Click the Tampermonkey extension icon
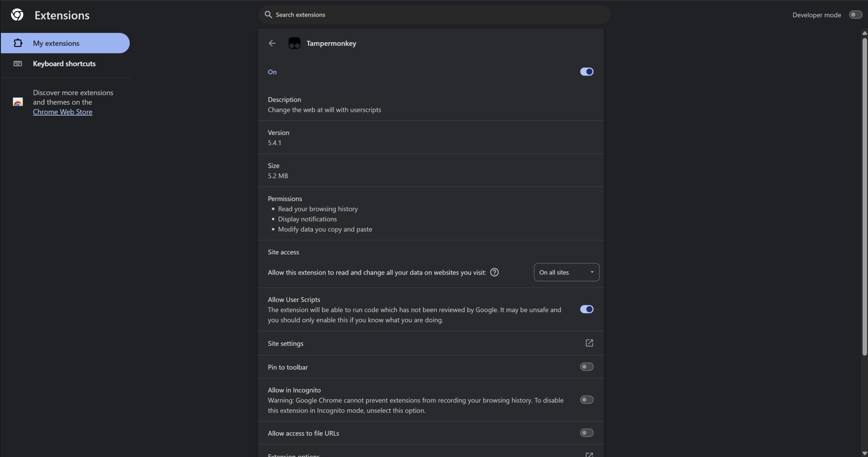 pyautogui.click(x=294, y=43)
